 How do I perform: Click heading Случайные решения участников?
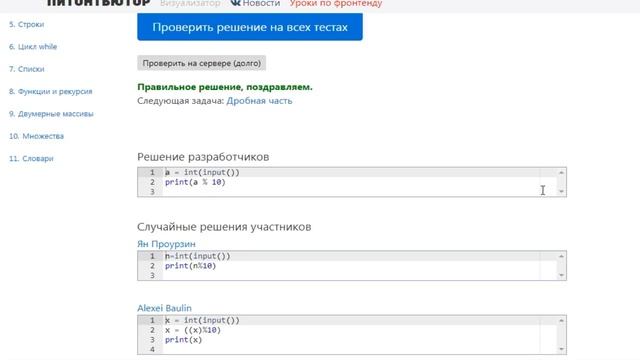click(x=224, y=227)
